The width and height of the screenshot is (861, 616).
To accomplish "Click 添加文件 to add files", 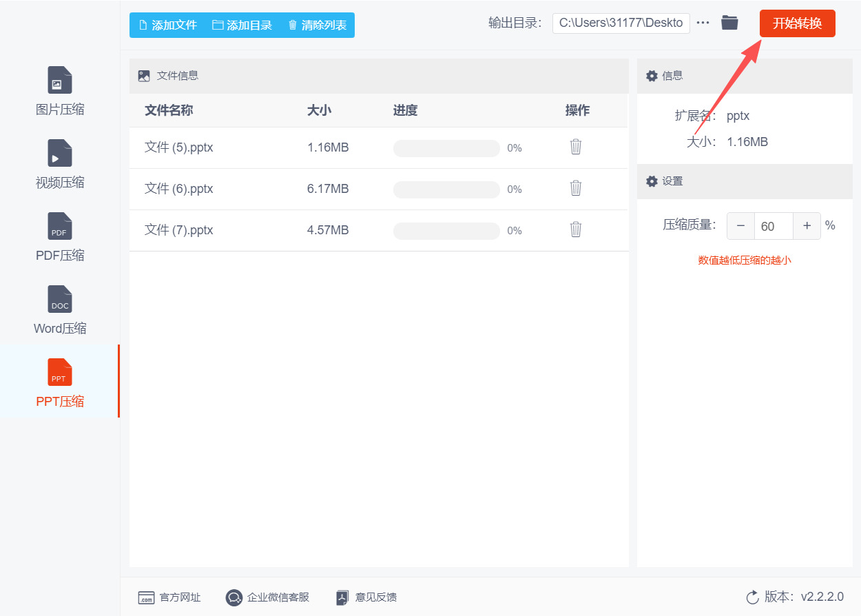I will (168, 25).
